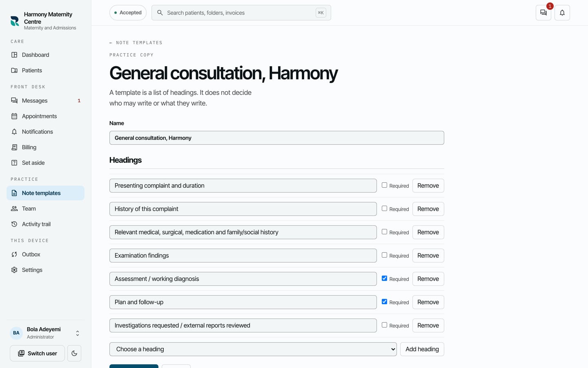
Task: Tick Required for Examination findings
Action: pyautogui.click(x=384, y=255)
